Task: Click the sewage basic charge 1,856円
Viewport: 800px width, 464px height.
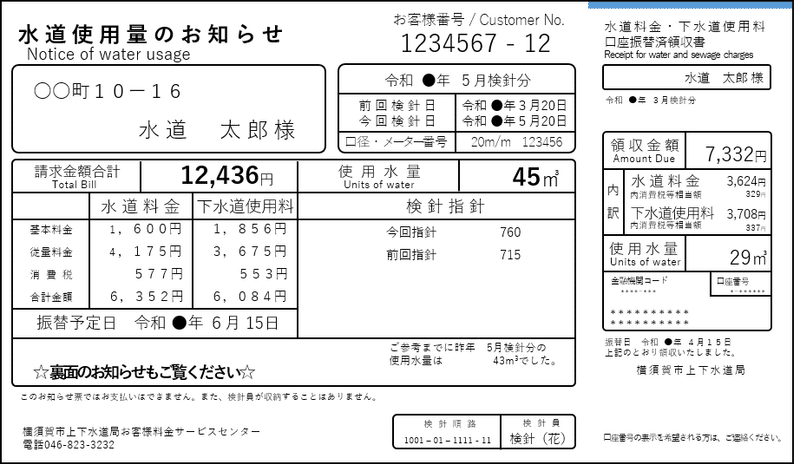Action: click(251, 229)
